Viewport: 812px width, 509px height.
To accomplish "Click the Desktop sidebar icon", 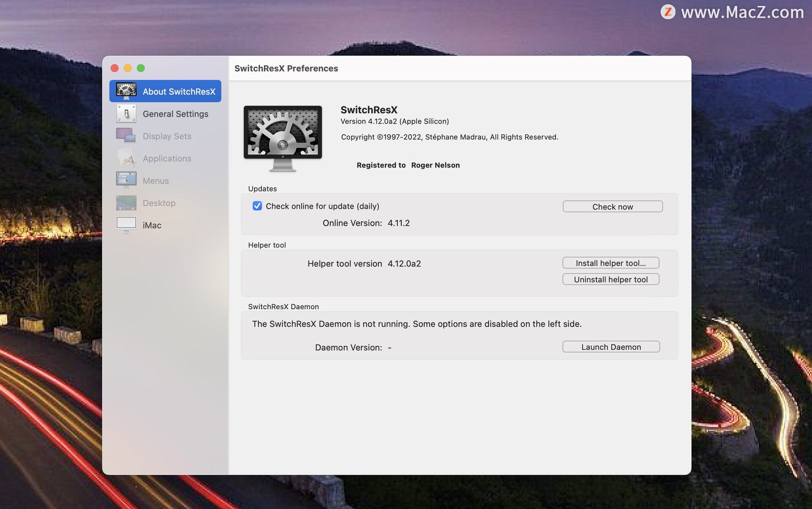I will pyautogui.click(x=126, y=203).
